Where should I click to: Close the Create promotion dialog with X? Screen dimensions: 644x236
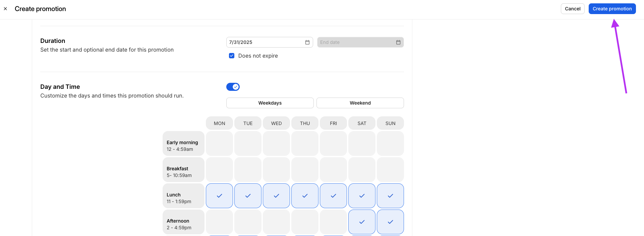pos(5,9)
